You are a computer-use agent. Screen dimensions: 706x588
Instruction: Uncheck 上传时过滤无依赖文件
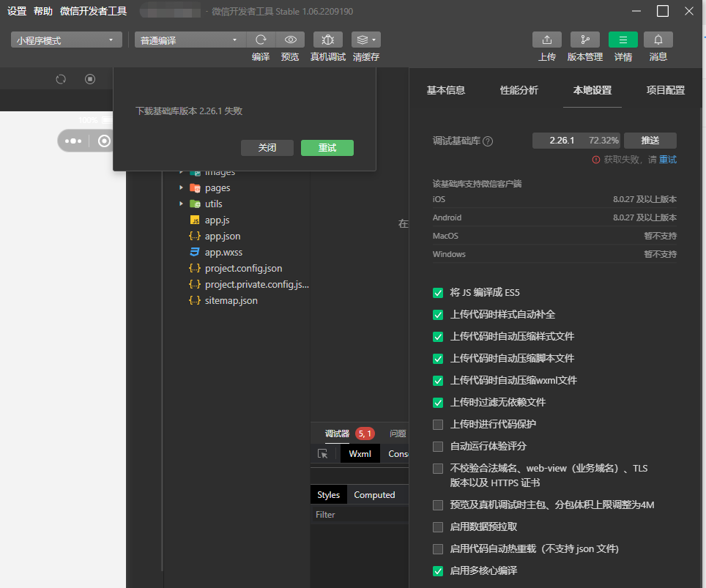pyautogui.click(x=438, y=403)
